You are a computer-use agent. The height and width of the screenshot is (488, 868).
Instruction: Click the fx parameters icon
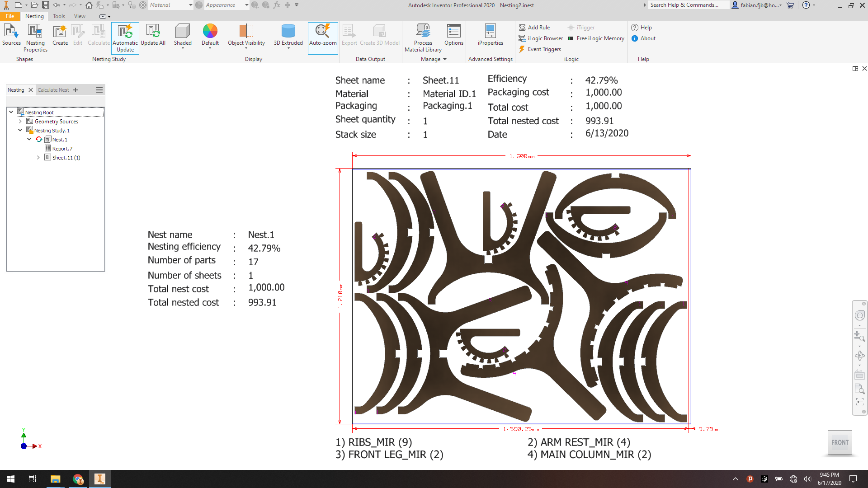277,5
